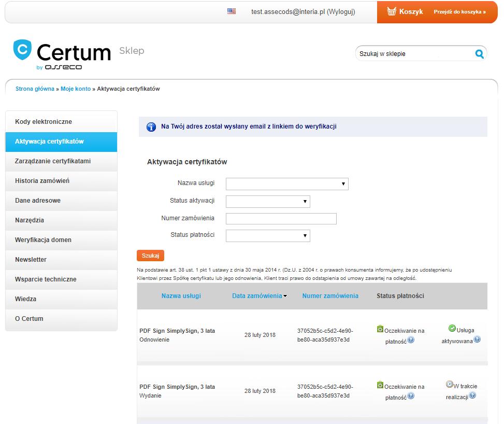Click green checkmark Usługa aktywowana icon
Screen dimensions: 504x424
tap(452, 328)
